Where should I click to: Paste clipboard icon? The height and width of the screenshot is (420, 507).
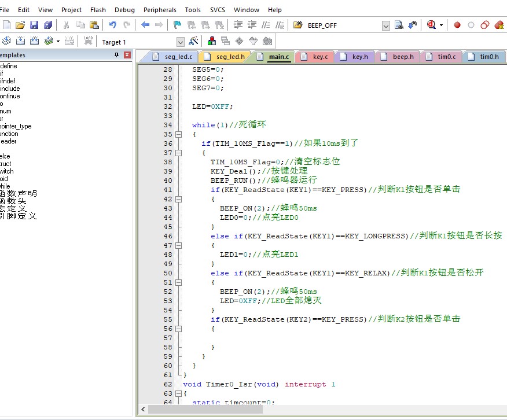[94, 25]
